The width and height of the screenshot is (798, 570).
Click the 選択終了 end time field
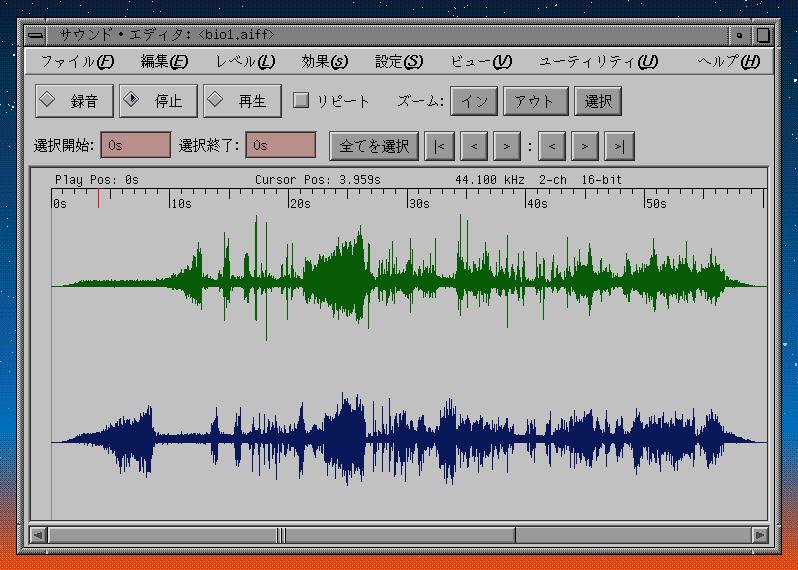[x=281, y=145]
